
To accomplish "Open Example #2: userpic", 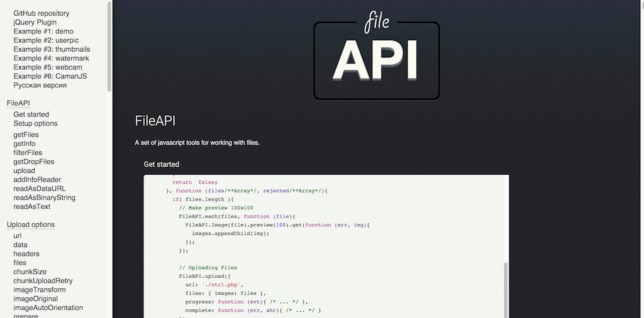I will tap(46, 40).
